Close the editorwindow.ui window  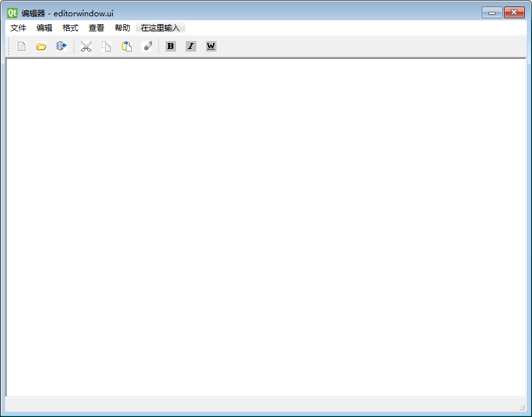(x=514, y=12)
